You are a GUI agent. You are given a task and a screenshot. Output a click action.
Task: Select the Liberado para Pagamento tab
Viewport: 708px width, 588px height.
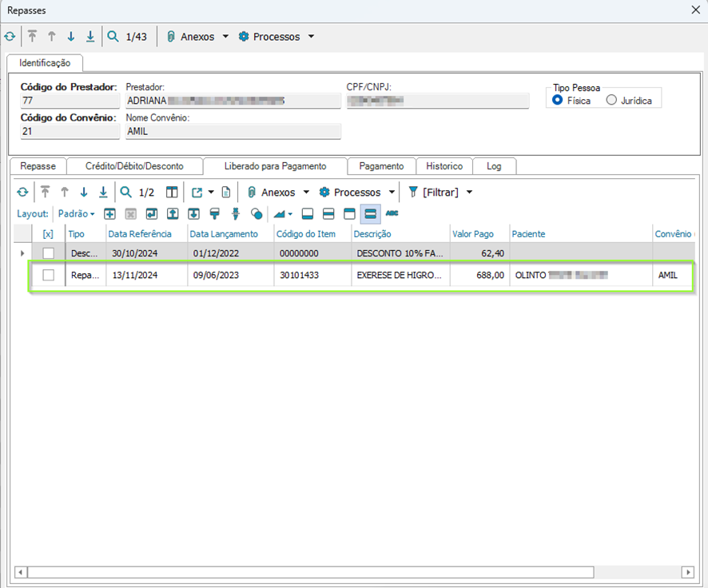[x=275, y=166]
